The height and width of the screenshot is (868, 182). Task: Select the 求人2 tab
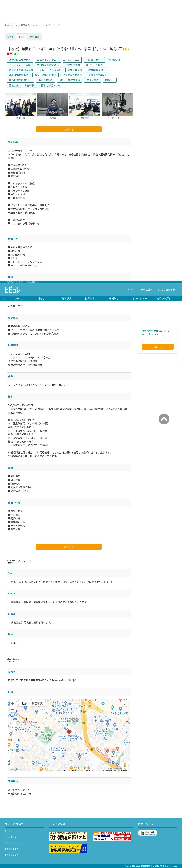point(21,37)
